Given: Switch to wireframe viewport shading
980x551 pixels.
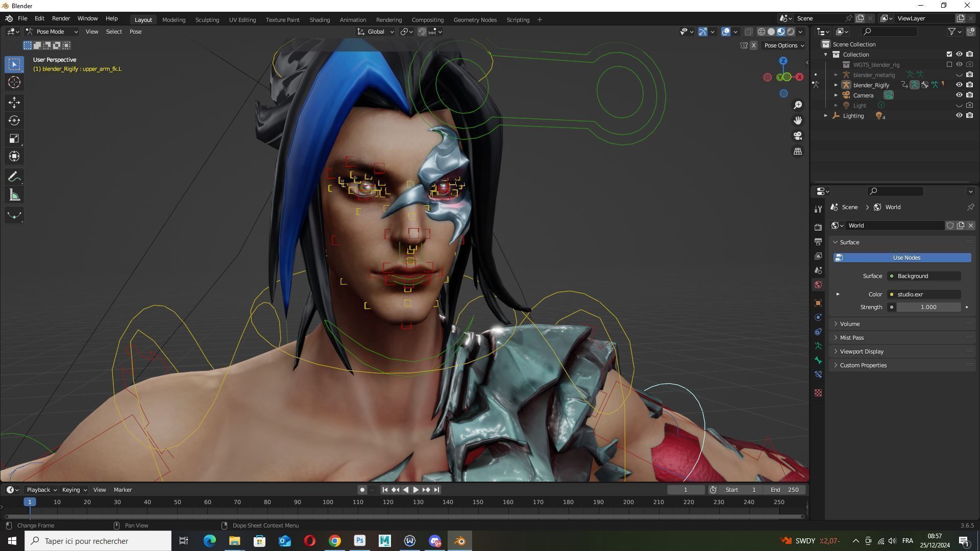Looking at the screenshot, I should click(761, 32).
